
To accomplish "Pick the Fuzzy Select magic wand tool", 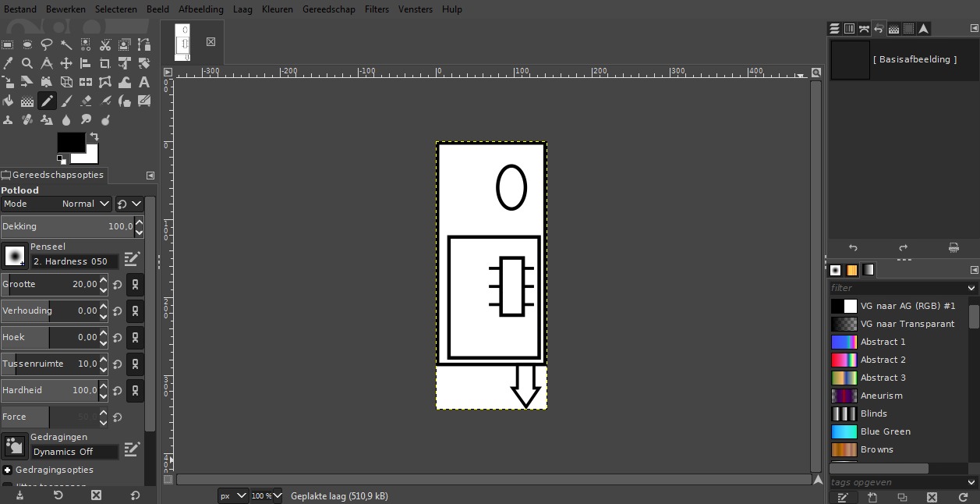I will 66,44.
